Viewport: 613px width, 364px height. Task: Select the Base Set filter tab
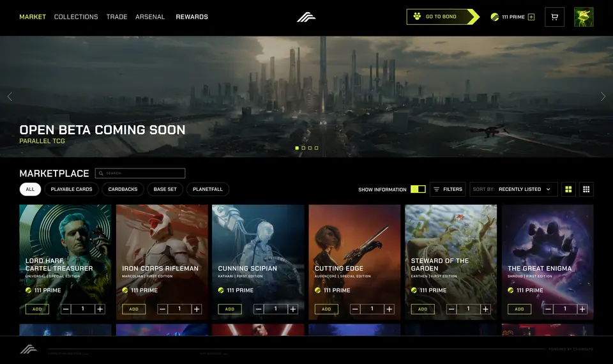click(165, 189)
